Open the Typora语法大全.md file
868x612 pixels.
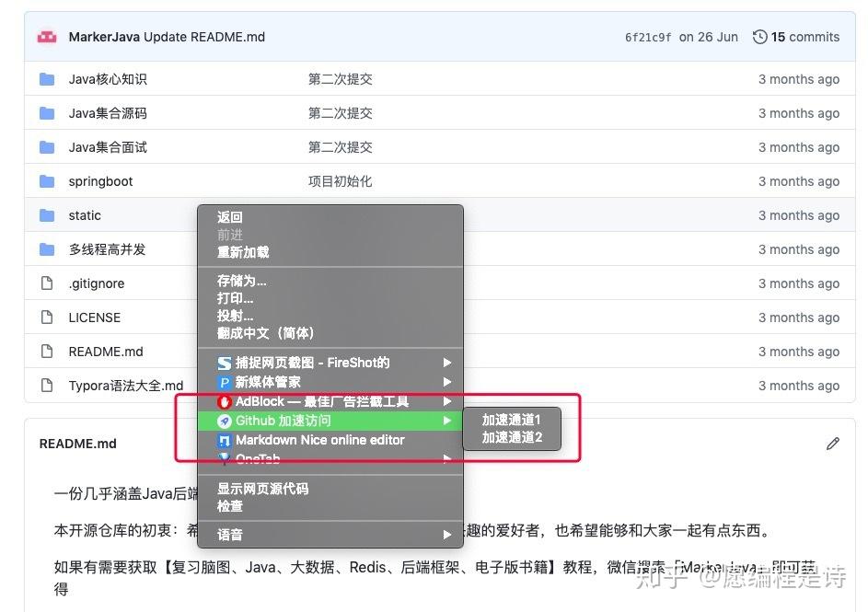coord(126,386)
